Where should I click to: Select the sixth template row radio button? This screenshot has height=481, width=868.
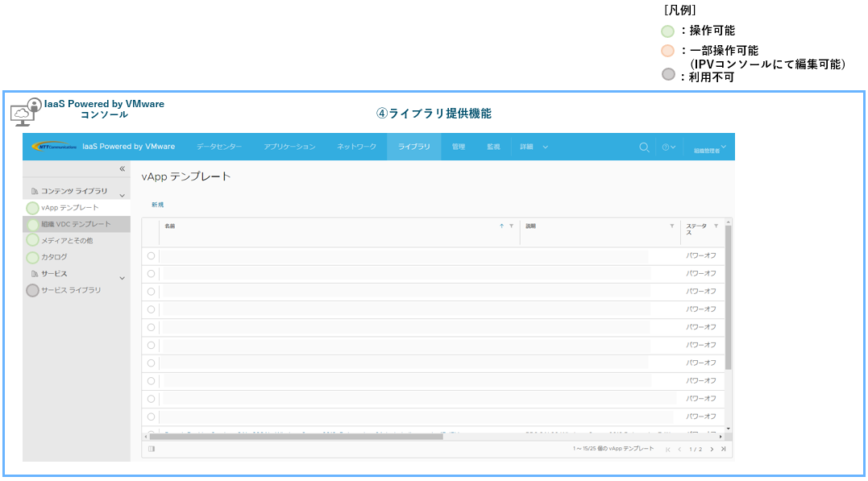[x=152, y=345]
